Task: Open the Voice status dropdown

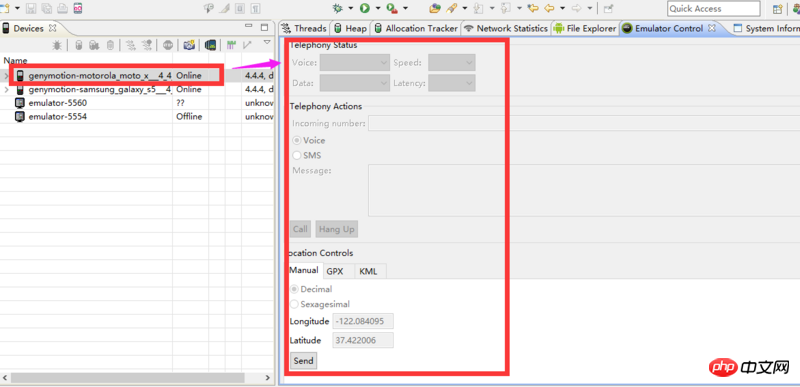Action: pyautogui.click(x=355, y=63)
